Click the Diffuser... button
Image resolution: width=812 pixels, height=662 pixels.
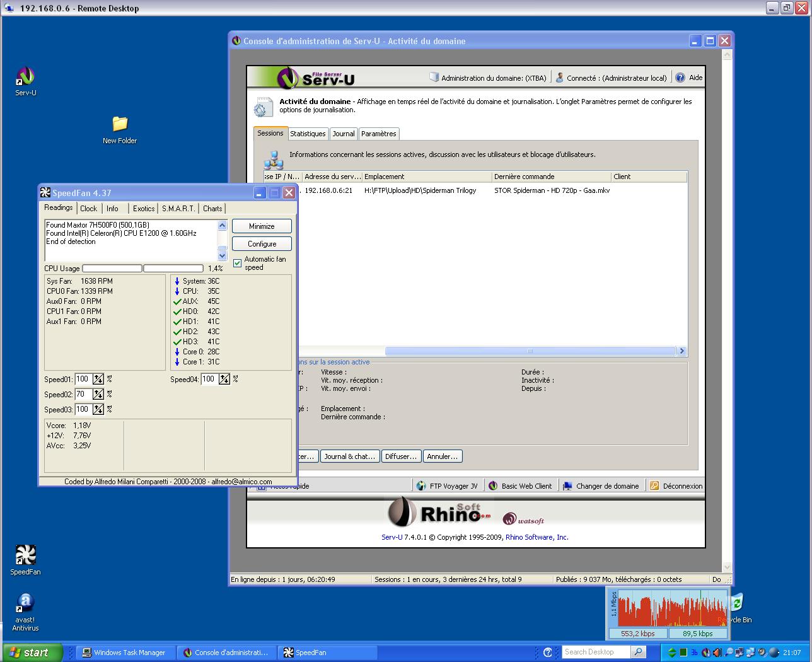(401, 456)
